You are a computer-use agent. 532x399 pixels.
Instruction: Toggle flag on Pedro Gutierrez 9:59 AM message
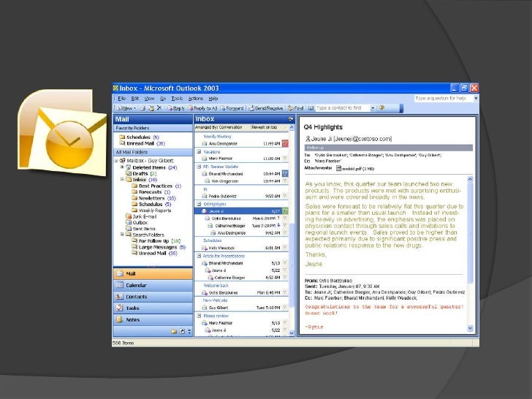(x=285, y=196)
